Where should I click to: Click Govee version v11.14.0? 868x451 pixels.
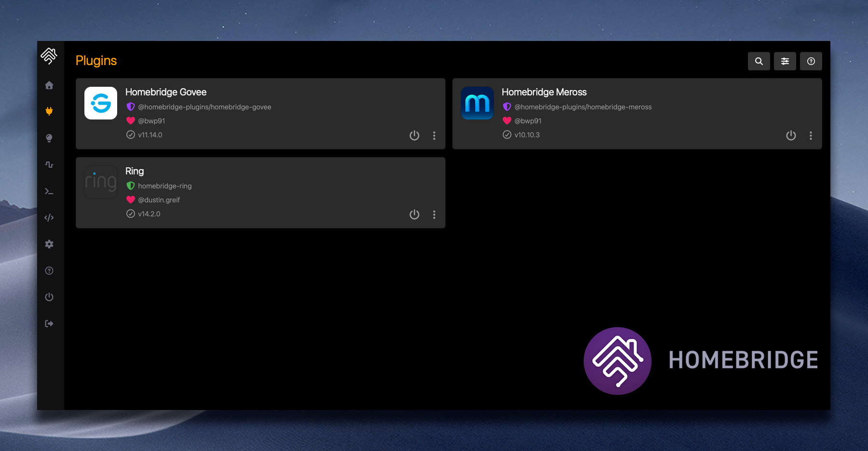pos(150,135)
